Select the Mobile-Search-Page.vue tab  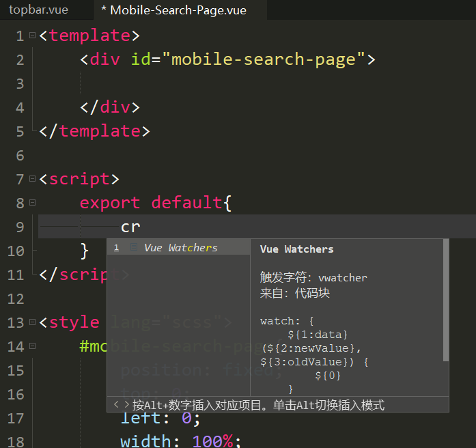[173, 10]
